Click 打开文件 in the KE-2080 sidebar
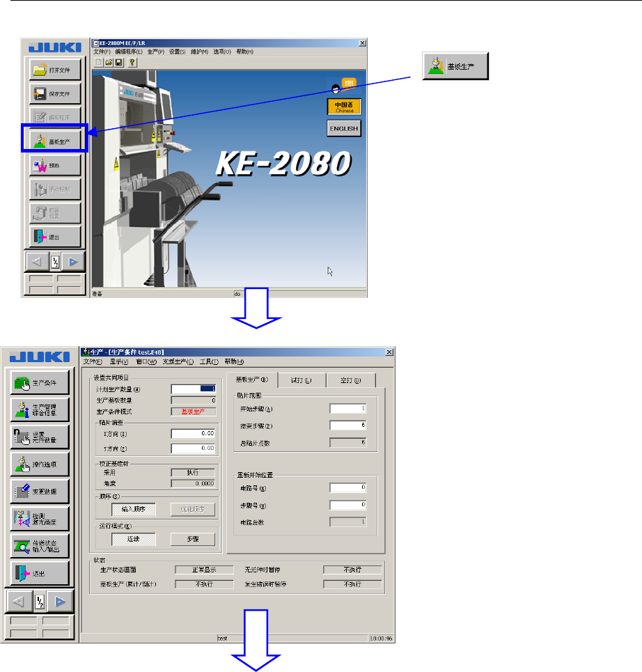This screenshot has width=642, height=672. pos(55,70)
